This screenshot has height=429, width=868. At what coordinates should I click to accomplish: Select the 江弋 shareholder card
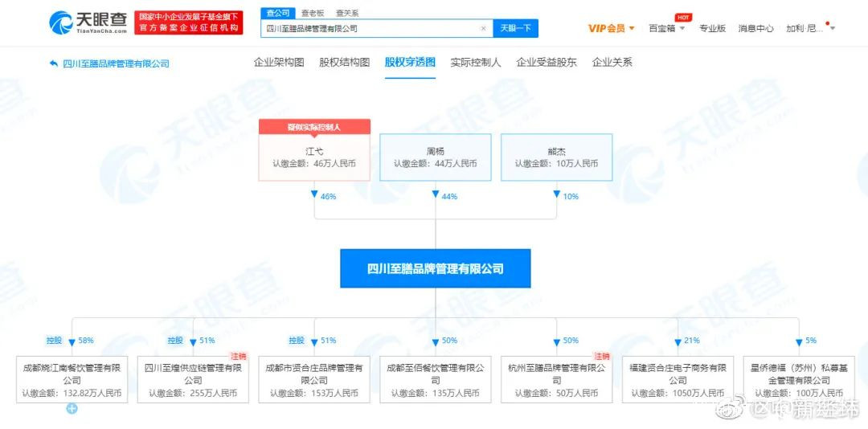[314, 157]
